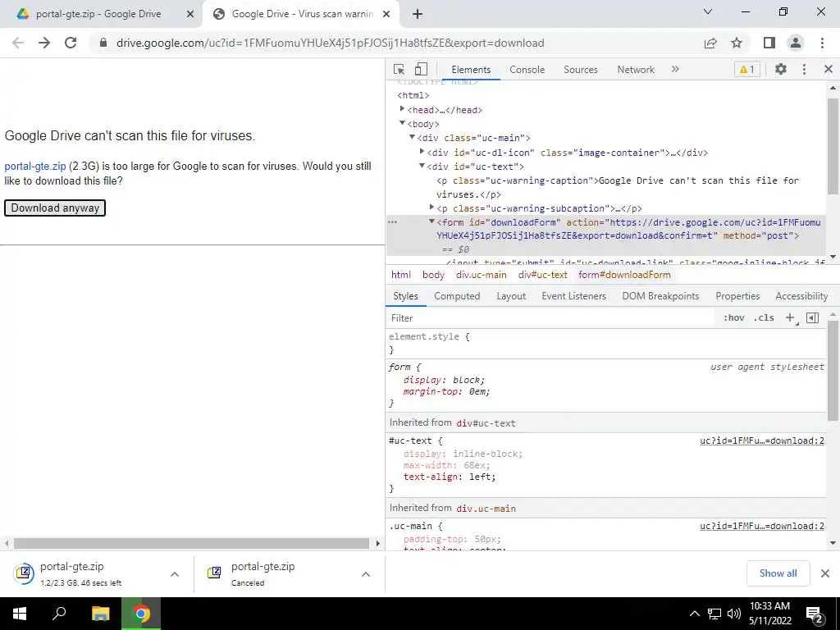Bookmark this page with the star
Screen dimensions: 840x630
(737, 43)
